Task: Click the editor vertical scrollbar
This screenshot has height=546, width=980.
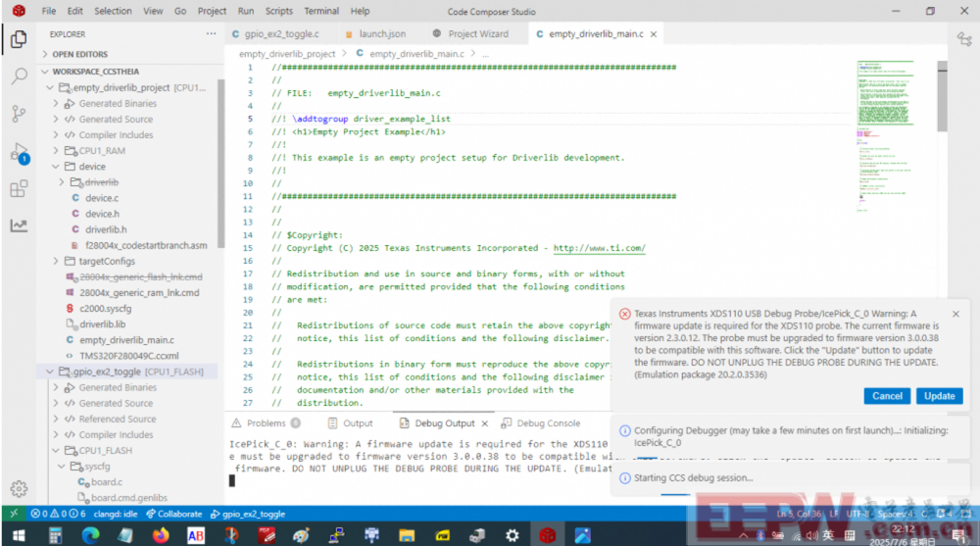Action: tap(942, 97)
